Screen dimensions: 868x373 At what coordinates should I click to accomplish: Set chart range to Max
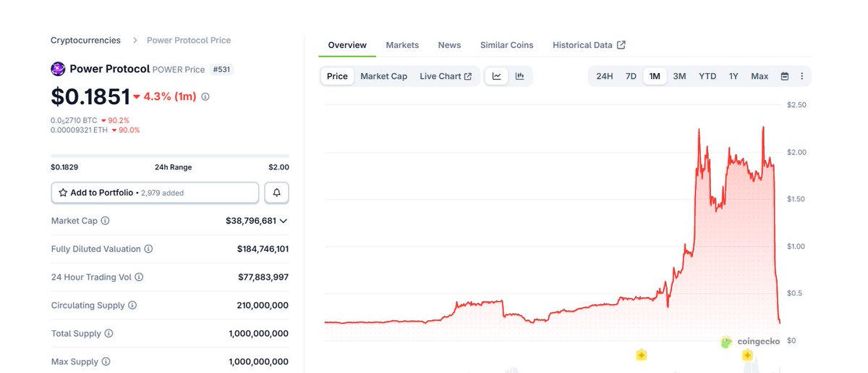tap(759, 76)
